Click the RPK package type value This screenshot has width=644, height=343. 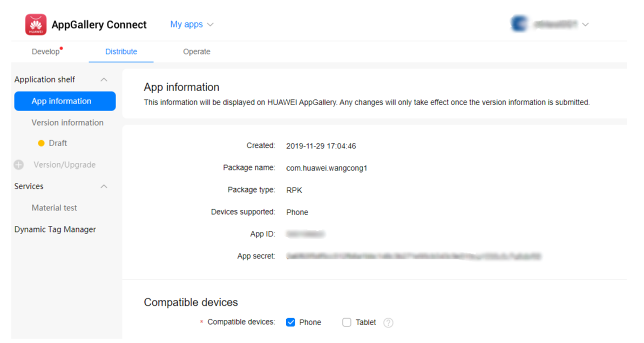click(x=294, y=190)
